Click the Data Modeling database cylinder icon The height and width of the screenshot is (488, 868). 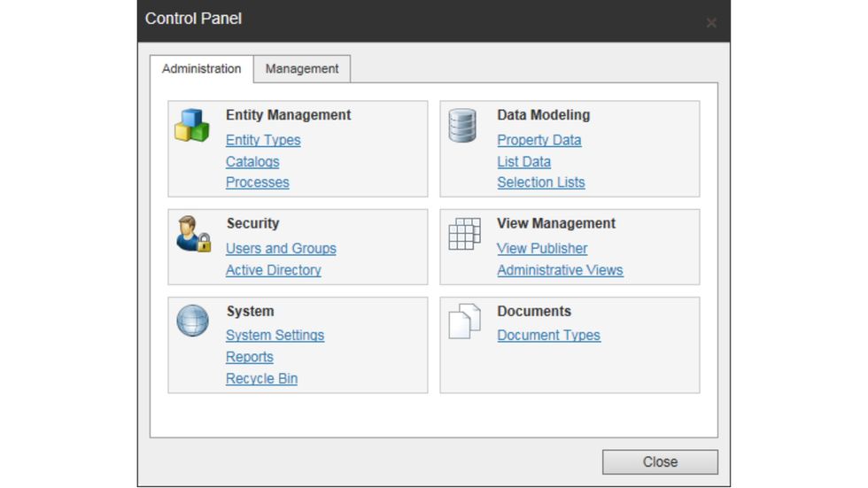pos(462,126)
